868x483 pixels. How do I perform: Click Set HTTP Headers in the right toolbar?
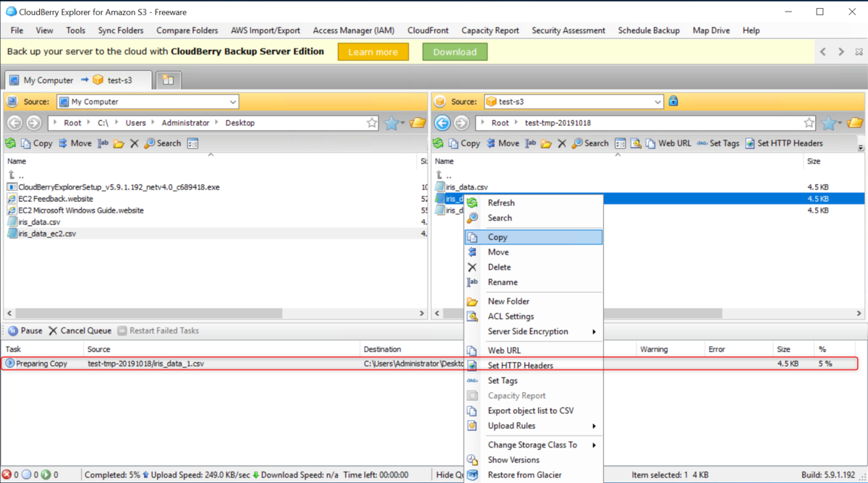click(784, 143)
